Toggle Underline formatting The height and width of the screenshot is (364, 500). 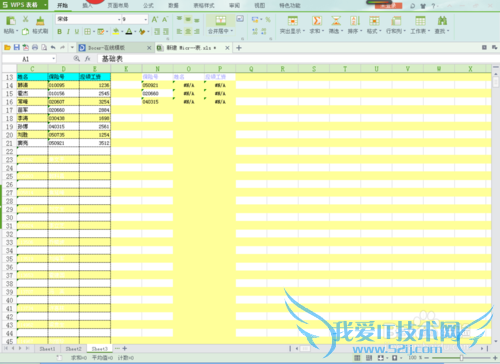pos(77,32)
